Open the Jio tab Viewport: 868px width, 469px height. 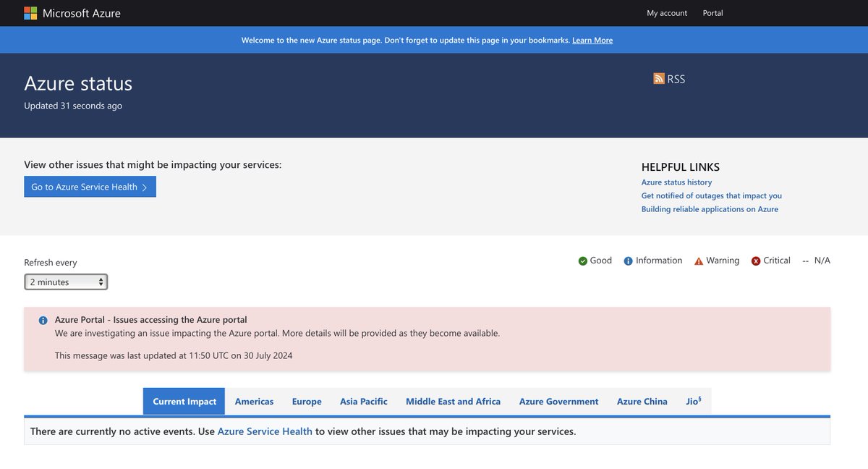click(694, 402)
